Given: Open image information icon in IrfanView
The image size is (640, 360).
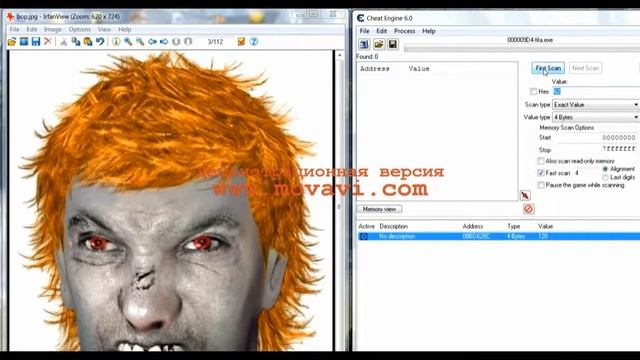Looking at the screenshot, I should pyautogui.click(x=116, y=41).
